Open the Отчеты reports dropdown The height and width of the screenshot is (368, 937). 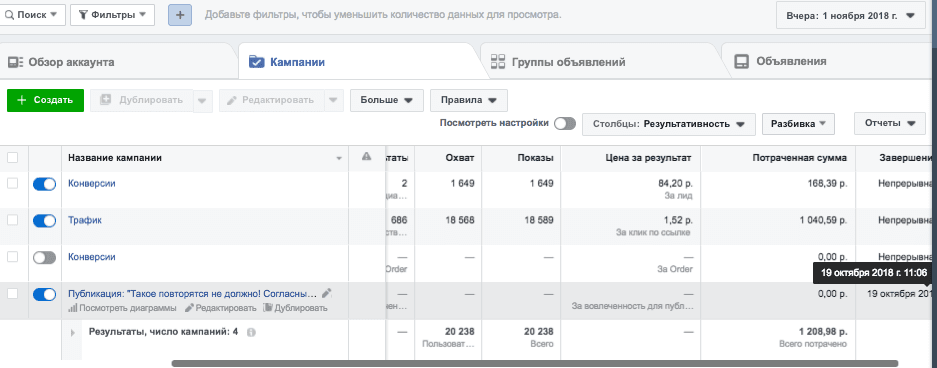click(890, 124)
